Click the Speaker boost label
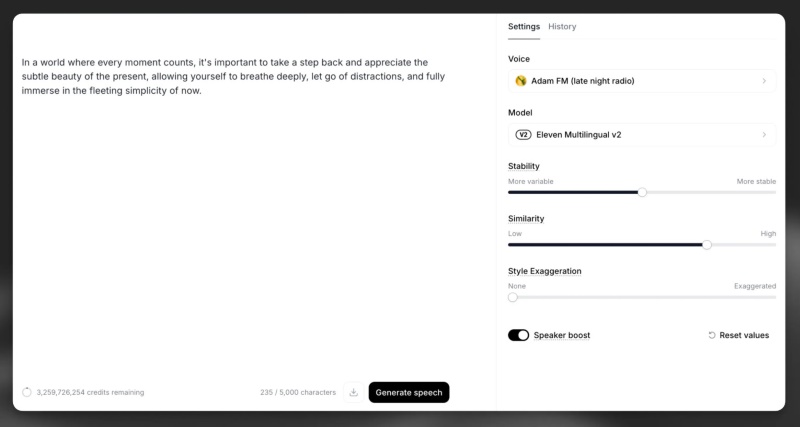 (562, 335)
